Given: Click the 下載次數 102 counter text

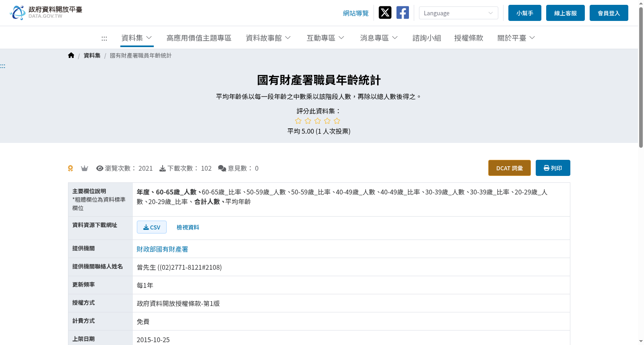Looking at the screenshot, I should tap(190, 168).
